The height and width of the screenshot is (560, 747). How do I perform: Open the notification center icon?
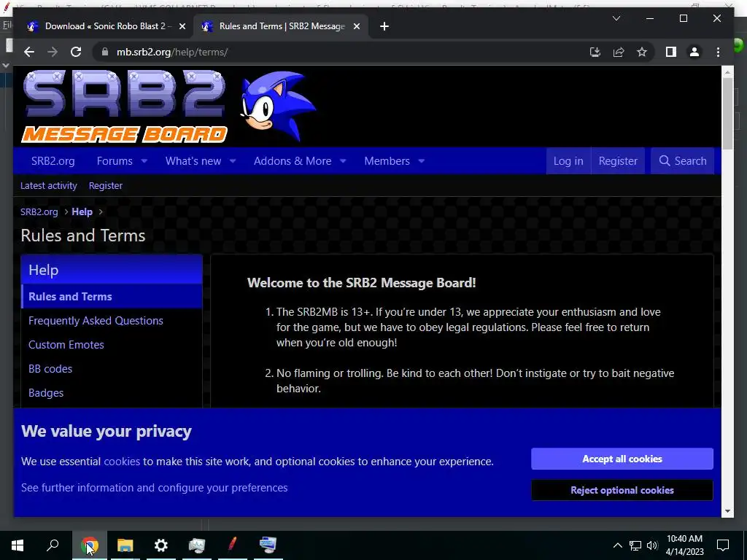723,545
